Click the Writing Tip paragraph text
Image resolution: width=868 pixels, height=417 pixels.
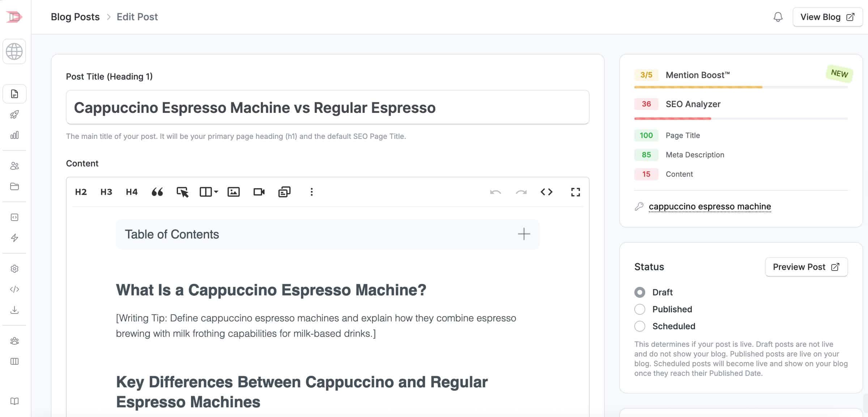(316, 325)
